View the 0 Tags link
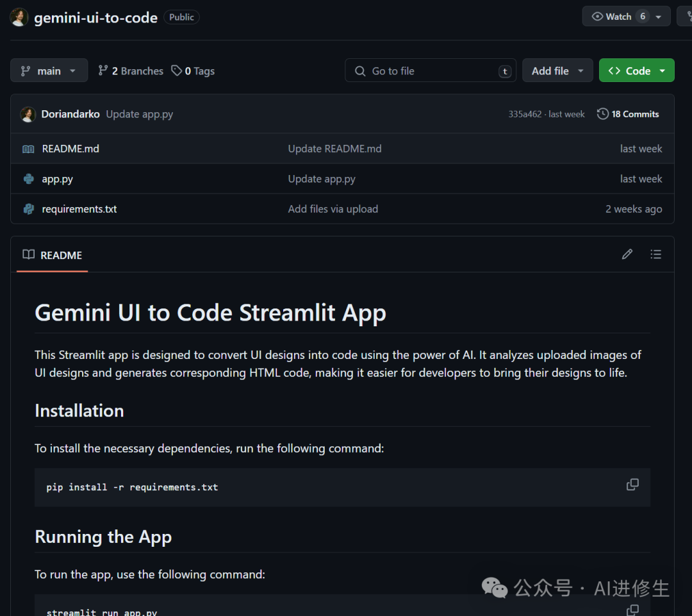 tap(193, 71)
